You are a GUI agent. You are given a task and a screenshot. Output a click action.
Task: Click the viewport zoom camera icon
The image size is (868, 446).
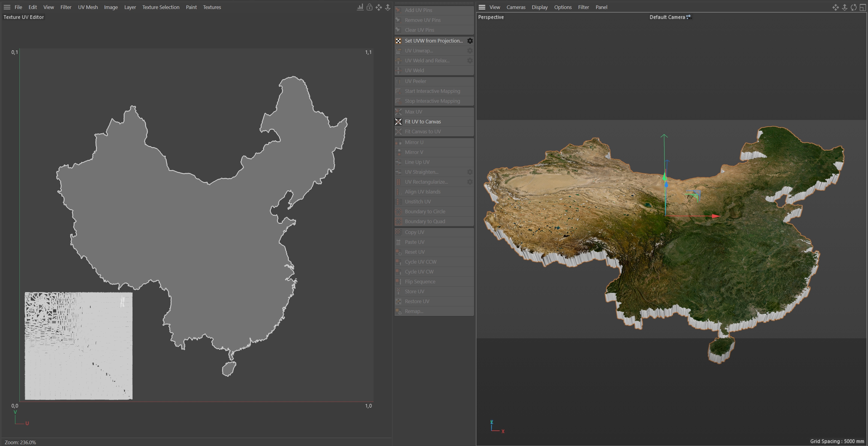point(844,7)
